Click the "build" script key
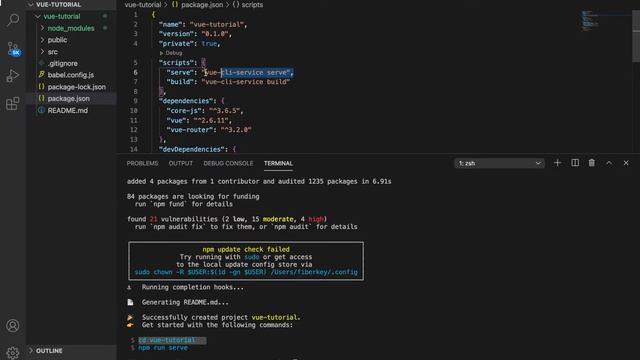Image resolution: width=640 pixels, height=360 pixels. click(180, 82)
